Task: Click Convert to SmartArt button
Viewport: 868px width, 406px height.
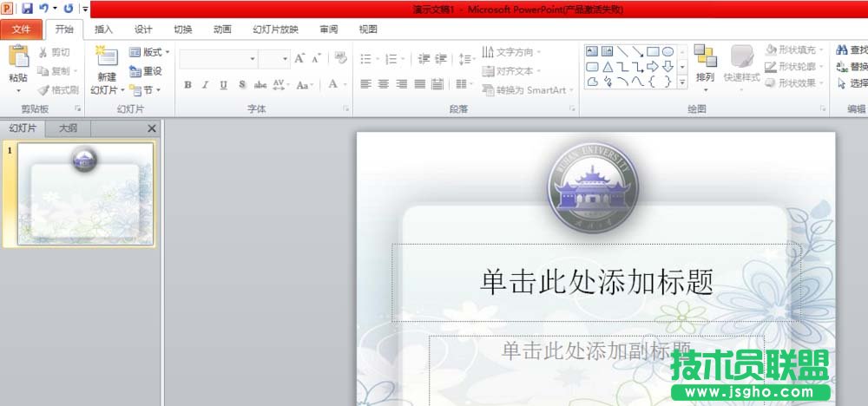Action: click(528, 89)
